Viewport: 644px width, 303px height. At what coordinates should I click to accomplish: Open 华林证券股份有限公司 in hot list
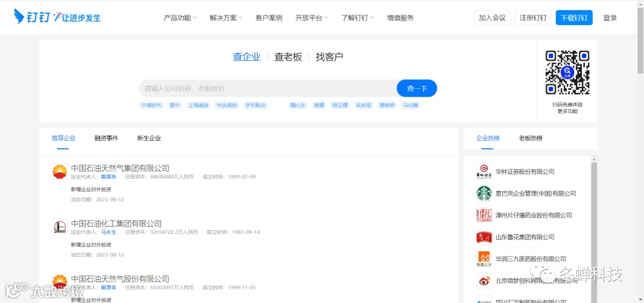(x=525, y=172)
